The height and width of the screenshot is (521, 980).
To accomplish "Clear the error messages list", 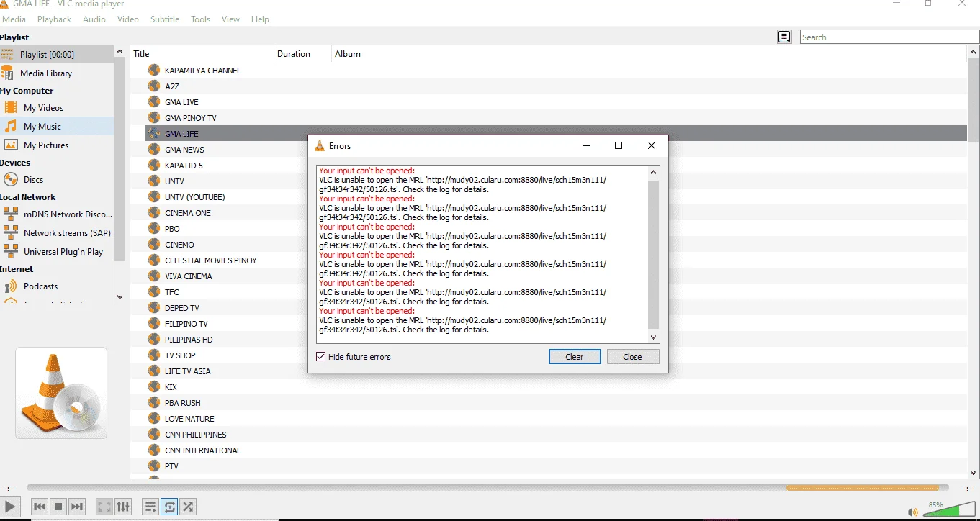I will pos(575,357).
